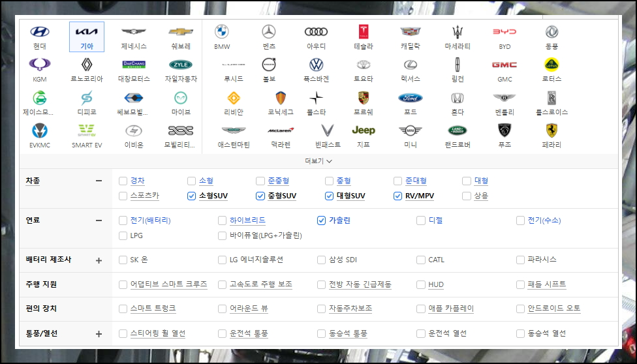Check the 삼성 SDI battery checkbox
The height and width of the screenshot is (364, 637).
pos(321,260)
